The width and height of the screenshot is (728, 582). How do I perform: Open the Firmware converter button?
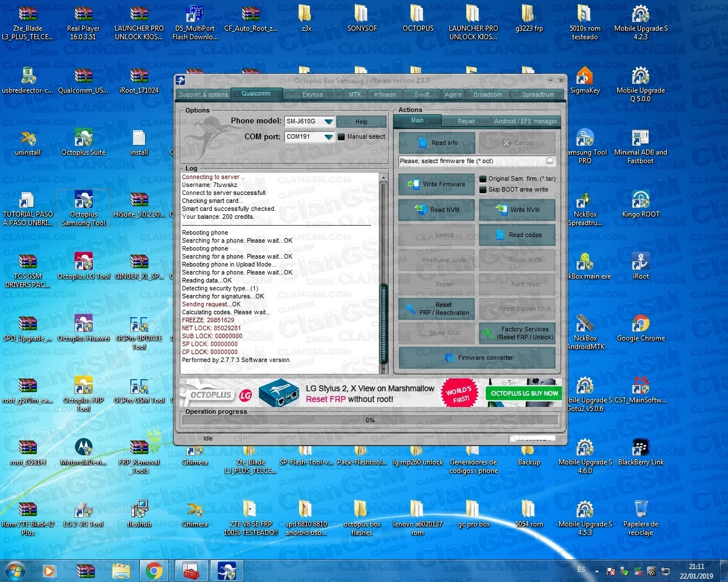[x=477, y=358]
